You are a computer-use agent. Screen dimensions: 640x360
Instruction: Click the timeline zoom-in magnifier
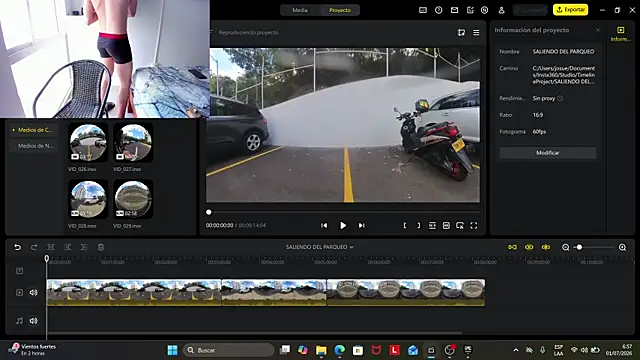click(622, 247)
